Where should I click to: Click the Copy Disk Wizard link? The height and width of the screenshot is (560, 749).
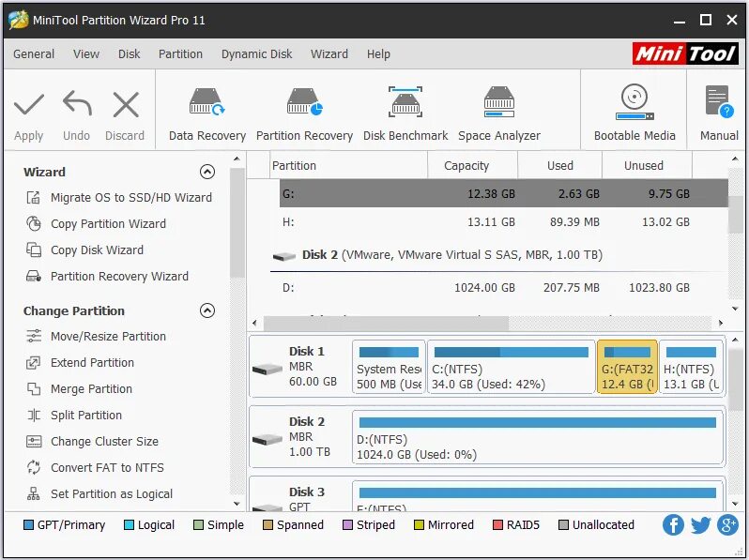coord(97,250)
